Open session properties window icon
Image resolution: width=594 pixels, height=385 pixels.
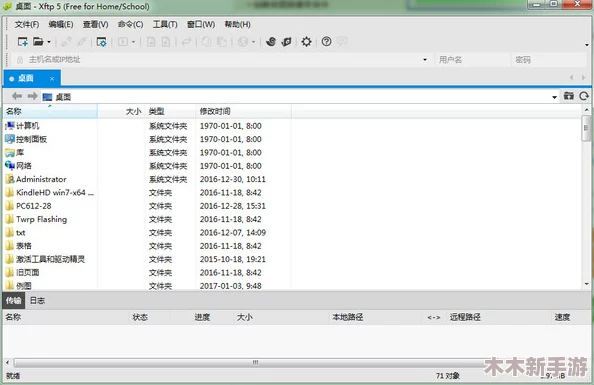pyautogui.click(x=102, y=42)
